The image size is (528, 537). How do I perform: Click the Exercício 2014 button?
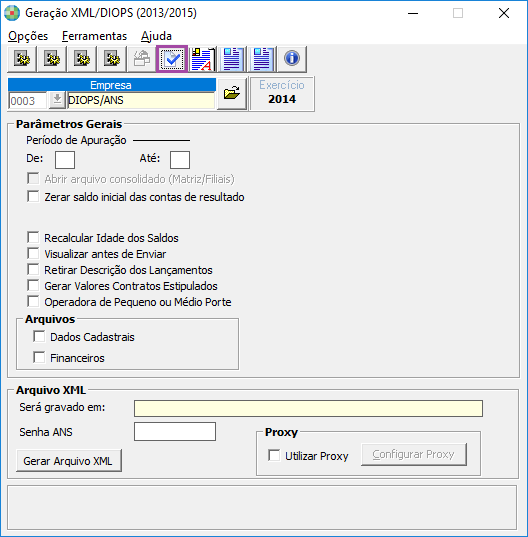[282, 93]
